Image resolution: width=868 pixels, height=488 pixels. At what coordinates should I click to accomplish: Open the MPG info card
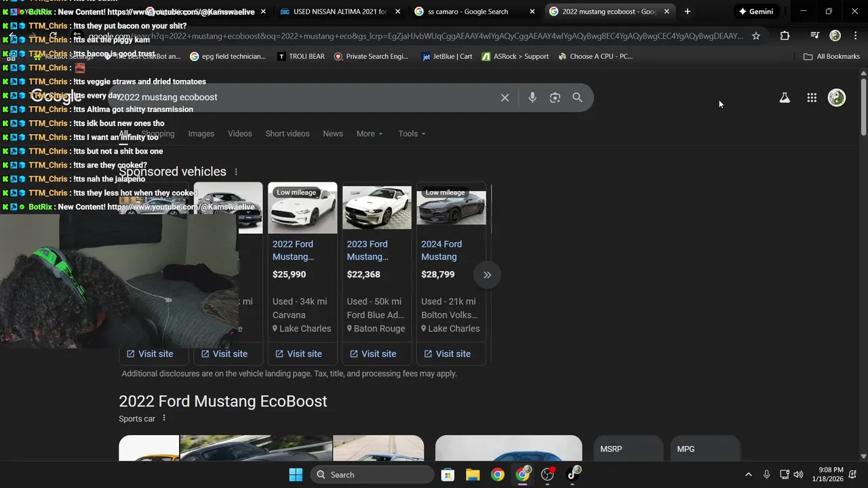[705, 449]
